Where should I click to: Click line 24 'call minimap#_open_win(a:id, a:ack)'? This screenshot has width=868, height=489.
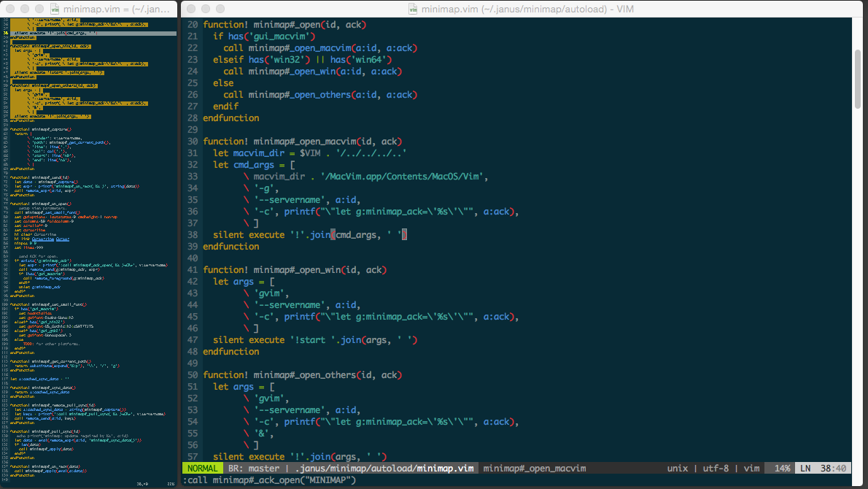click(x=313, y=72)
